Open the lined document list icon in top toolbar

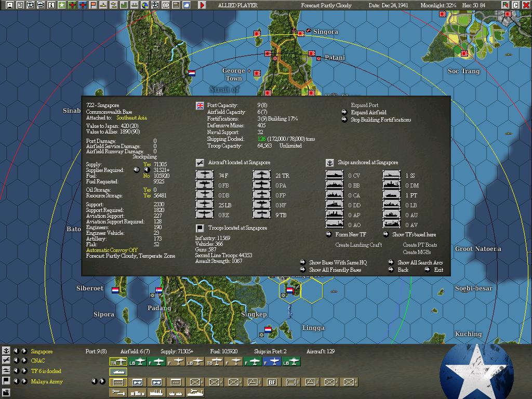click(20, 5)
